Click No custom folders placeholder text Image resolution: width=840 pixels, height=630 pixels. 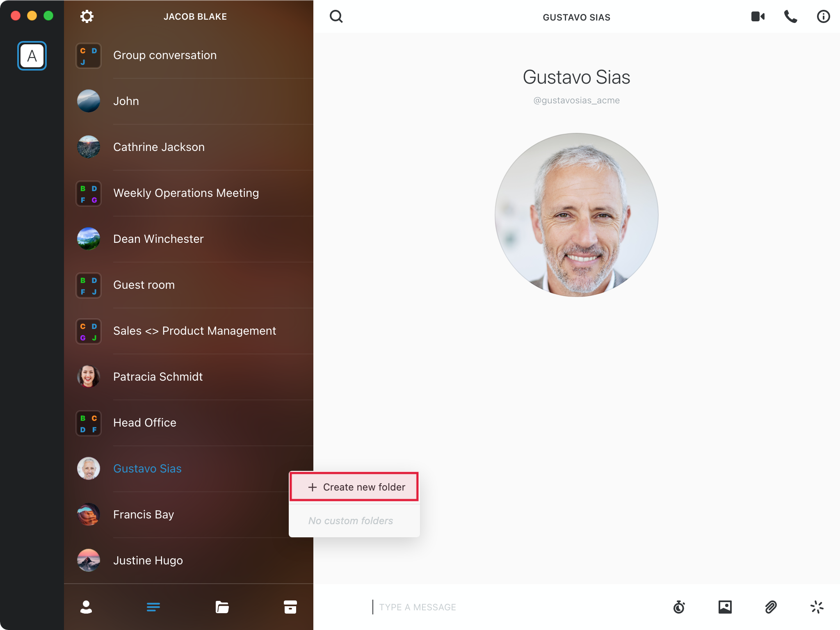click(351, 520)
